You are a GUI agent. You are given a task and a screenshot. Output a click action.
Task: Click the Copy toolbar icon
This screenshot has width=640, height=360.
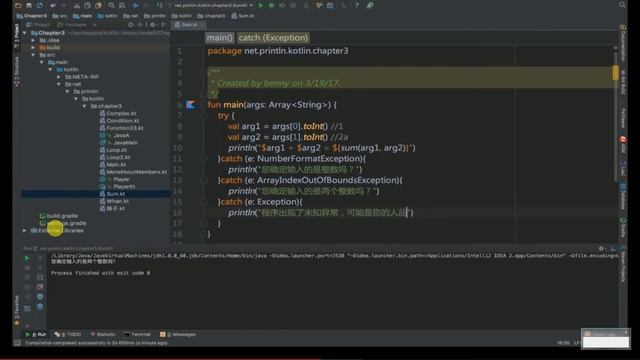coord(87,5)
